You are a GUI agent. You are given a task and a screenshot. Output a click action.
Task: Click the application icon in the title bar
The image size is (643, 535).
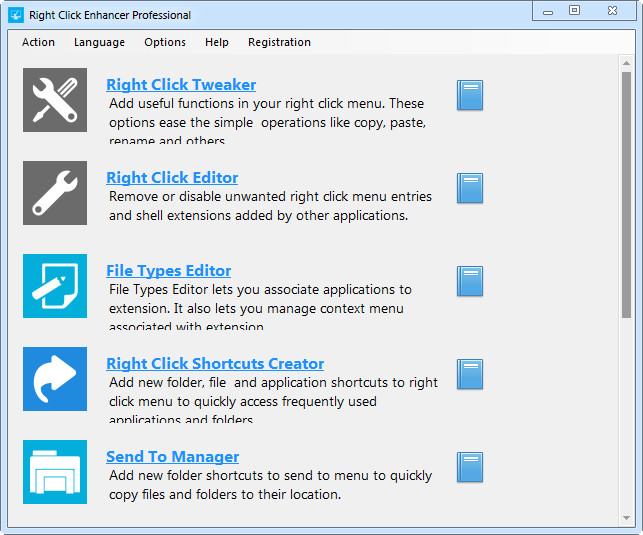[16, 15]
